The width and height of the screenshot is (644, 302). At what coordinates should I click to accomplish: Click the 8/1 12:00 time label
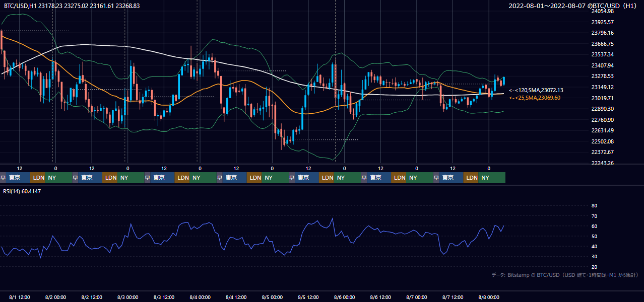click(x=20, y=297)
